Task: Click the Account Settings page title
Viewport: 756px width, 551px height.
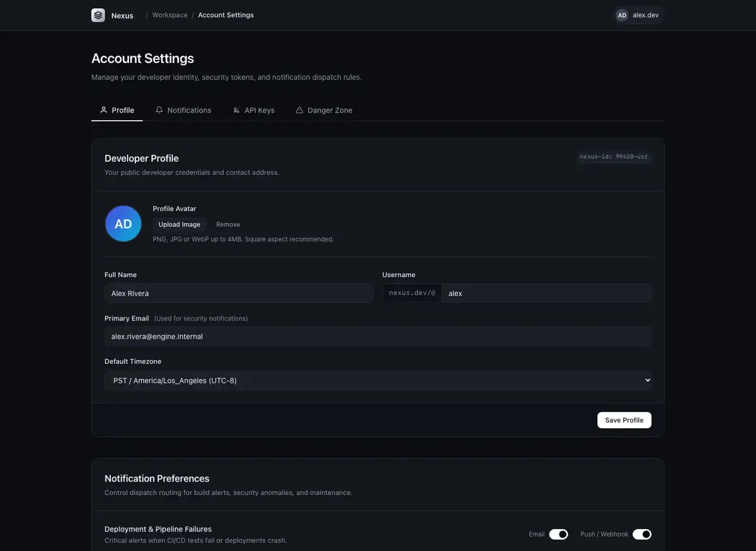Action: 142,59
